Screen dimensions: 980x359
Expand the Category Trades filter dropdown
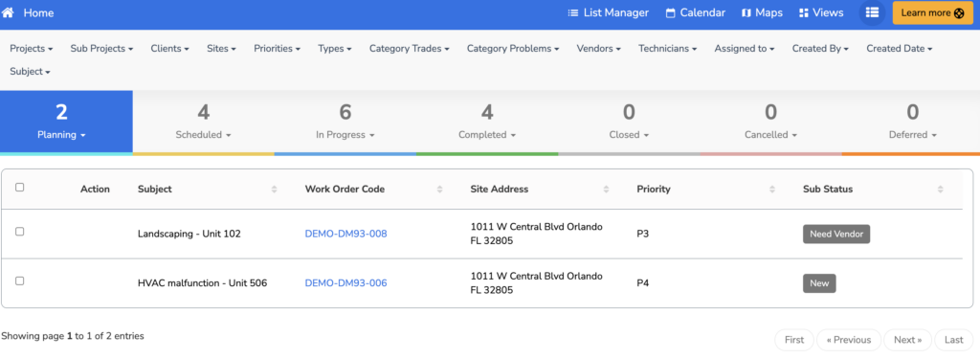pos(409,48)
